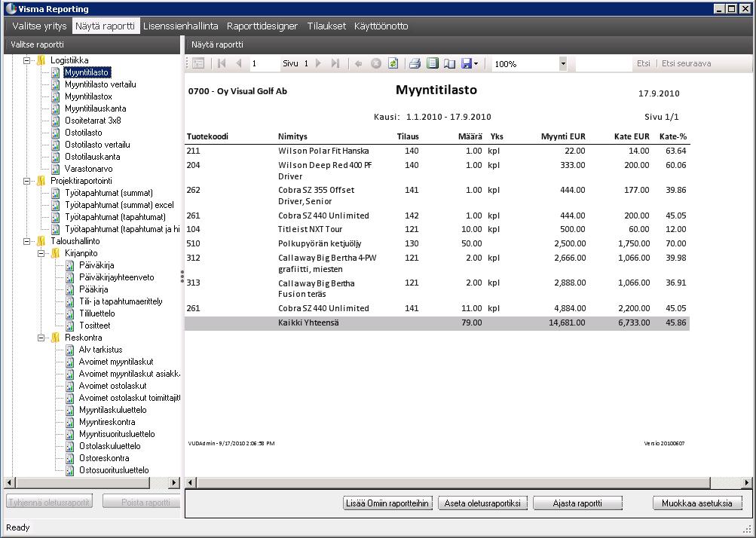Switch to print layout view icon
756x538 pixels.
(x=433, y=63)
